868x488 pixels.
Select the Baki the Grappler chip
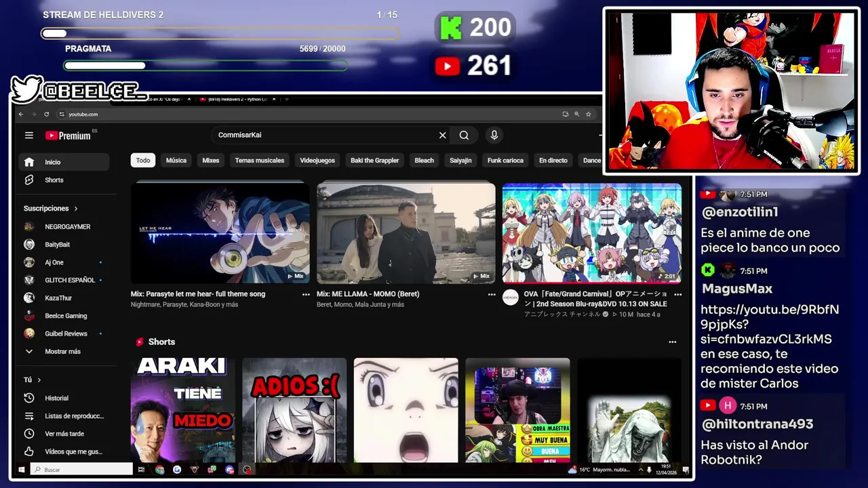(375, 160)
